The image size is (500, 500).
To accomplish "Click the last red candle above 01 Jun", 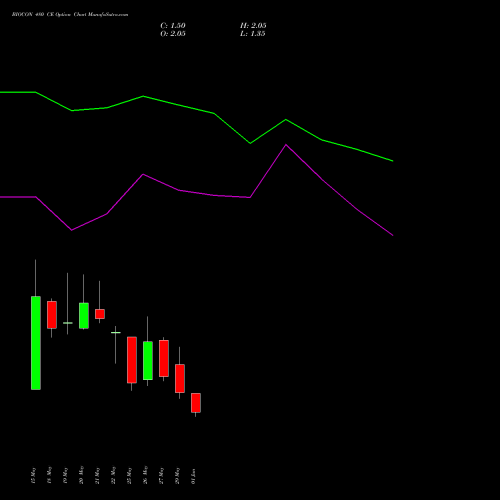I will [x=196, y=403].
